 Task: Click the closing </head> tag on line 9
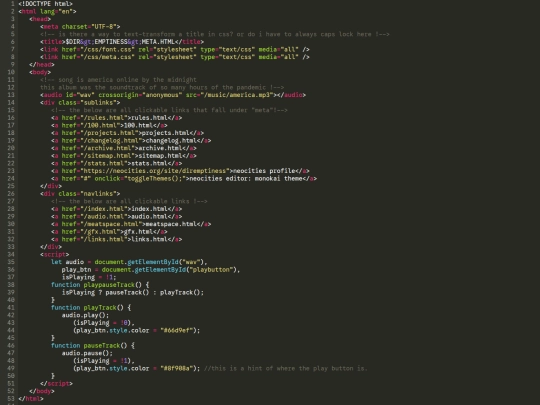pos(42,64)
